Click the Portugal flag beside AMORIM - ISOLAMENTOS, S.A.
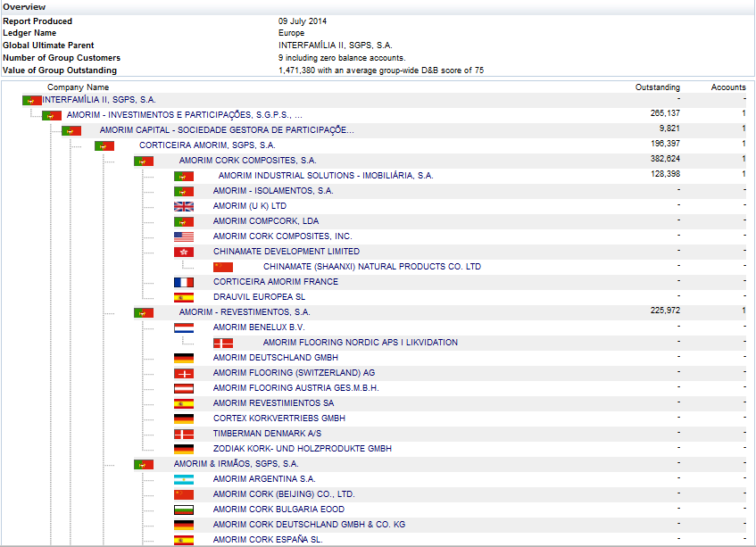756x547 pixels. [184, 191]
